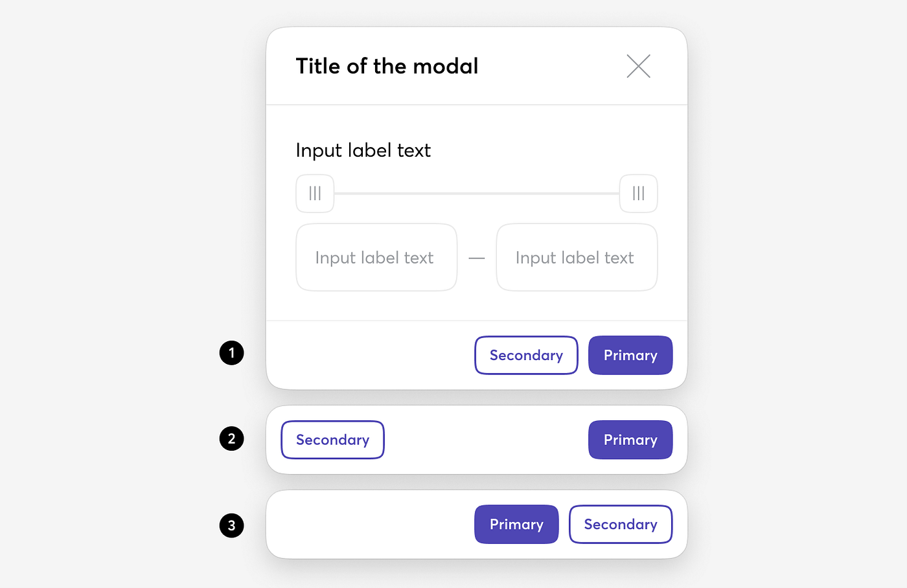
Task: Click Primary button in footer variant two
Action: pyautogui.click(x=630, y=440)
